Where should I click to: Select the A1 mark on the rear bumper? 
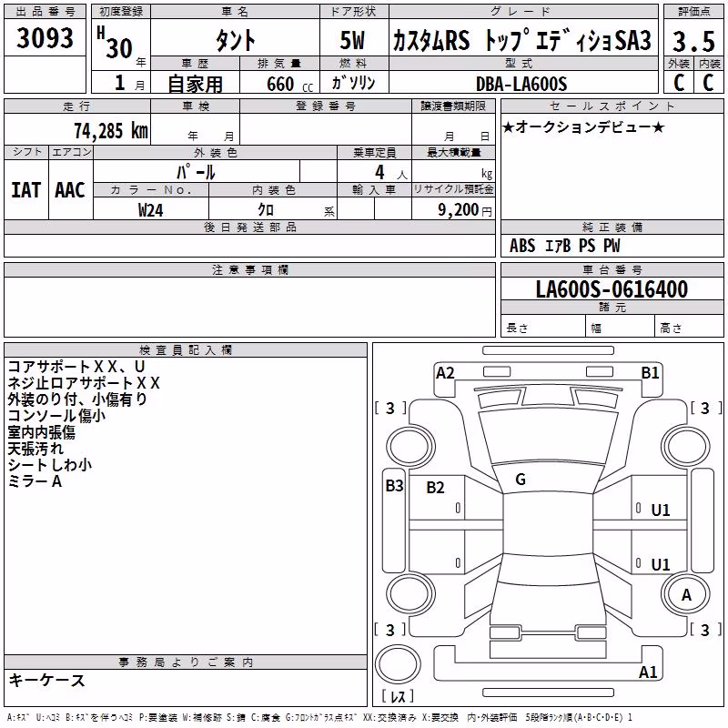tap(648, 672)
